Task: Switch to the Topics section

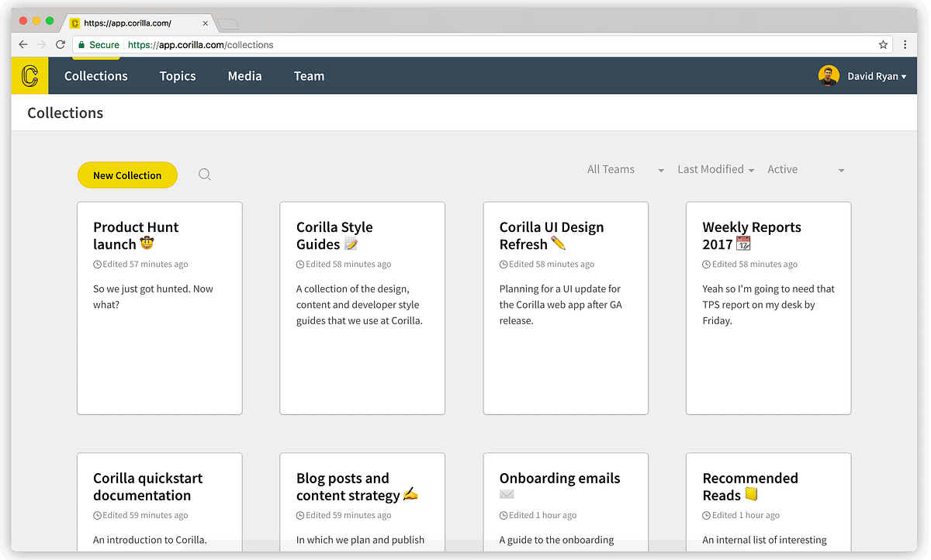Action: coord(177,75)
